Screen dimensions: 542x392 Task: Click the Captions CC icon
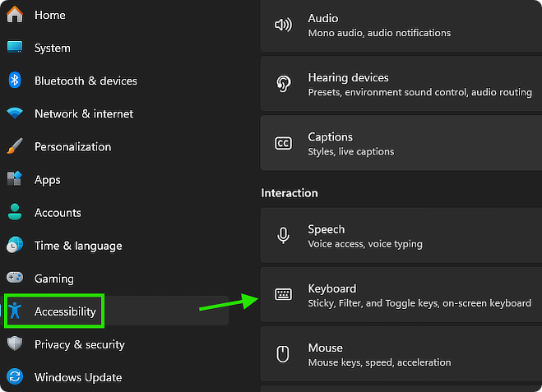click(x=283, y=143)
